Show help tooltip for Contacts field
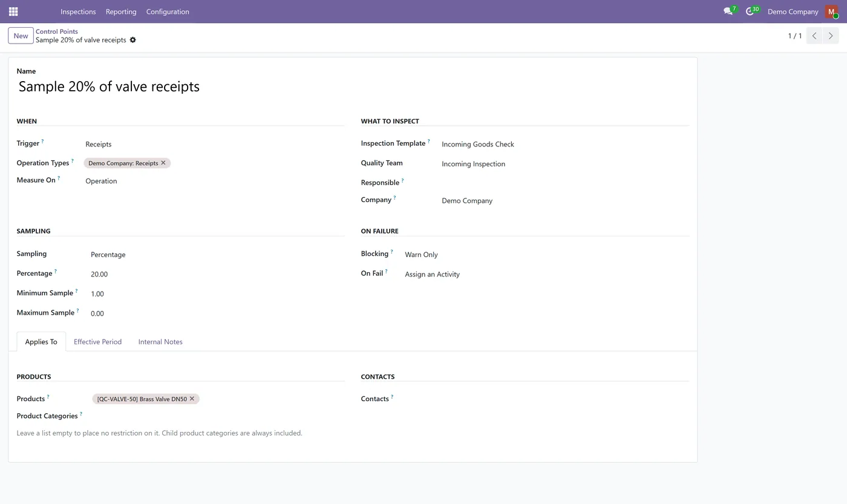This screenshot has height=504, width=847. (x=392, y=396)
